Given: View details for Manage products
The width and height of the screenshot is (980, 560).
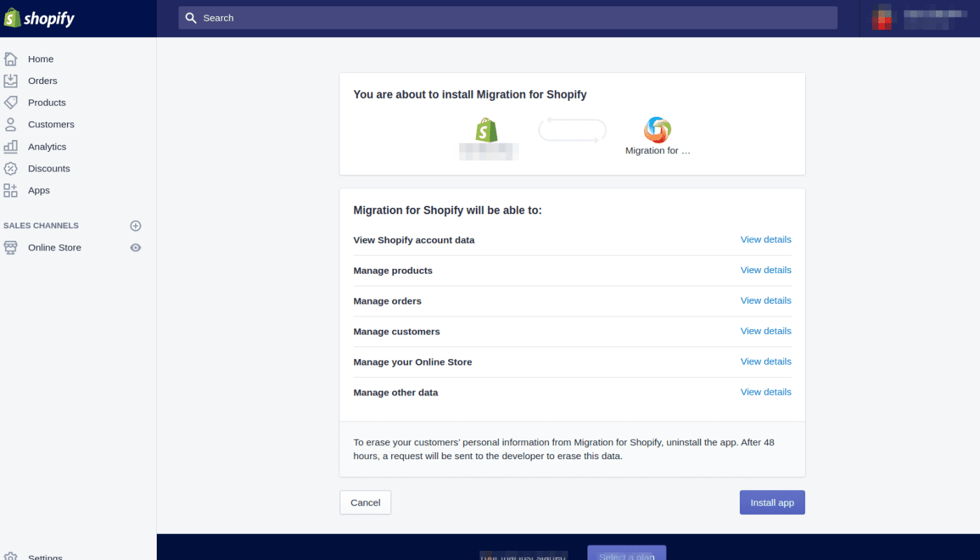Looking at the screenshot, I should coord(766,269).
